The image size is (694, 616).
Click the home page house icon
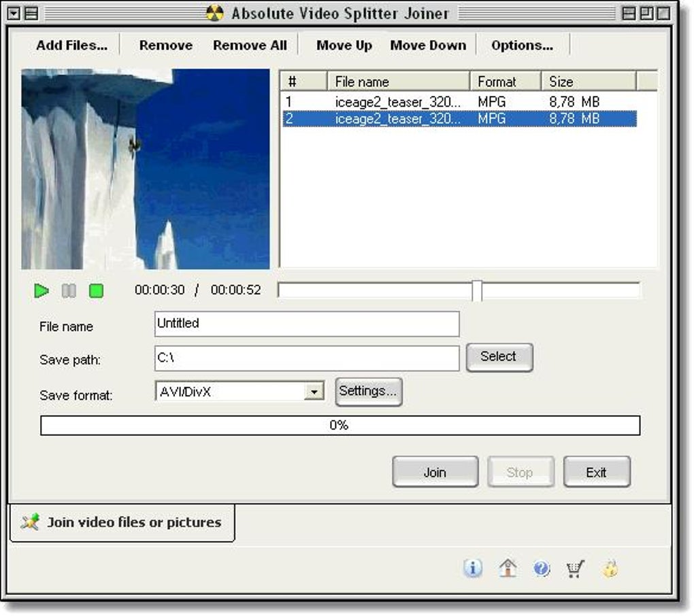pyautogui.click(x=508, y=568)
